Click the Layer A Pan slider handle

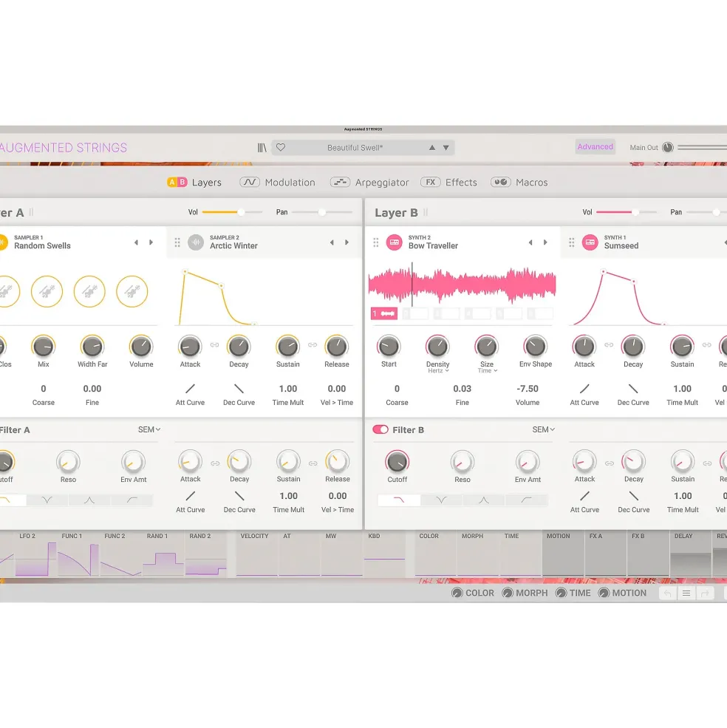(x=321, y=212)
